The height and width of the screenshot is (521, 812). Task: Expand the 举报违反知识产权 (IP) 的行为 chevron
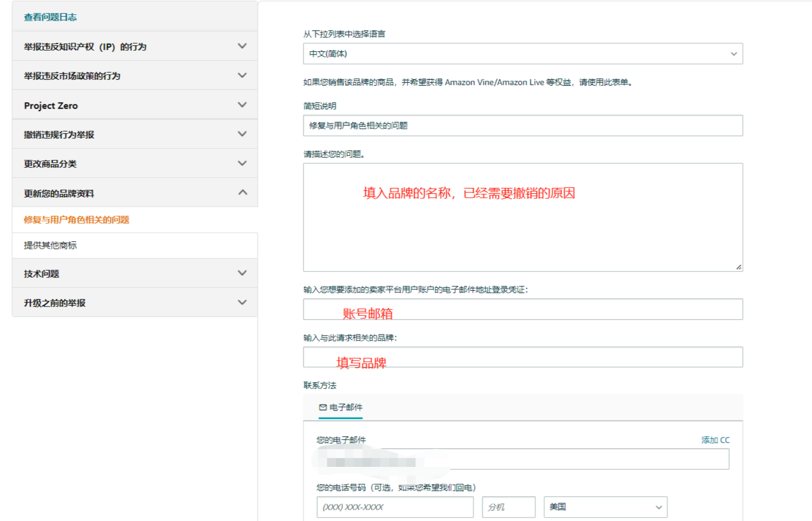tap(242, 46)
